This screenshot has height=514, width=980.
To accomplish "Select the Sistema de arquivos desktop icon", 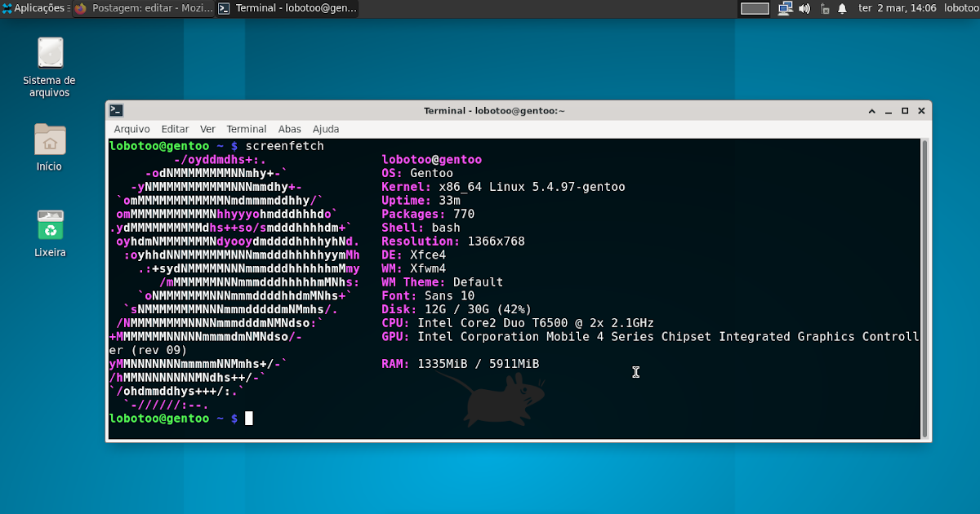I will point(49,67).
